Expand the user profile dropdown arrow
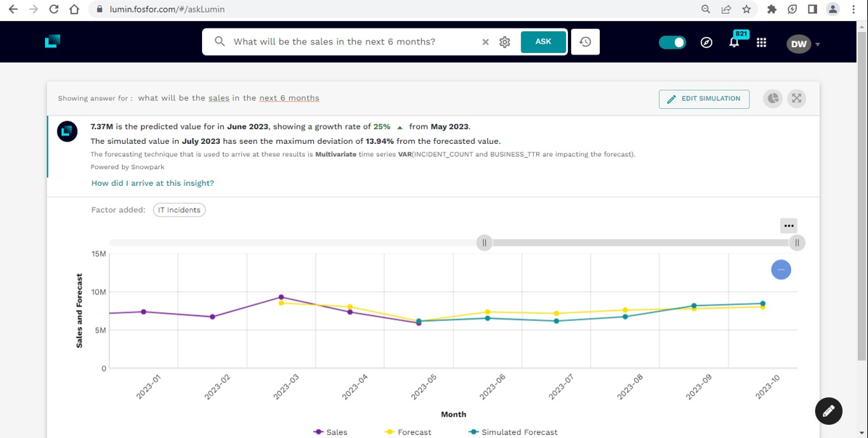Viewport: 868px width, 438px height. (x=818, y=44)
